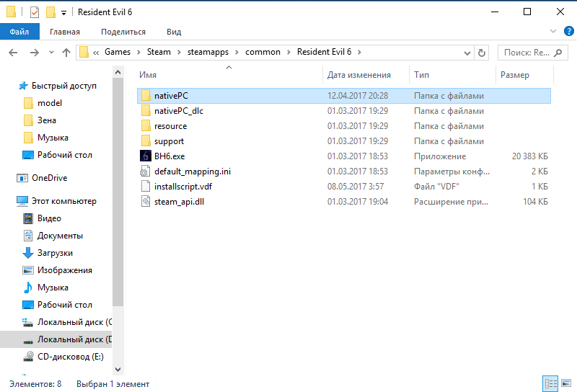This screenshot has width=577, height=392.
Task: Open the Файл menu
Action: point(19,32)
